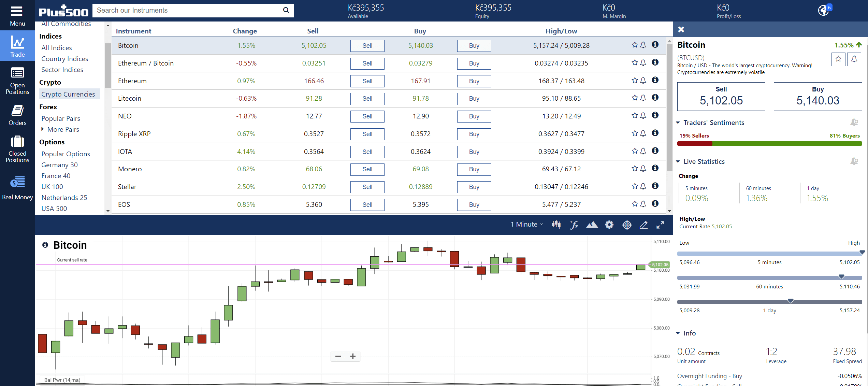This screenshot has height=386, width=868.
Task: Open the Bal Pwr (14,ma) indicator label
Action: (62, 380)
